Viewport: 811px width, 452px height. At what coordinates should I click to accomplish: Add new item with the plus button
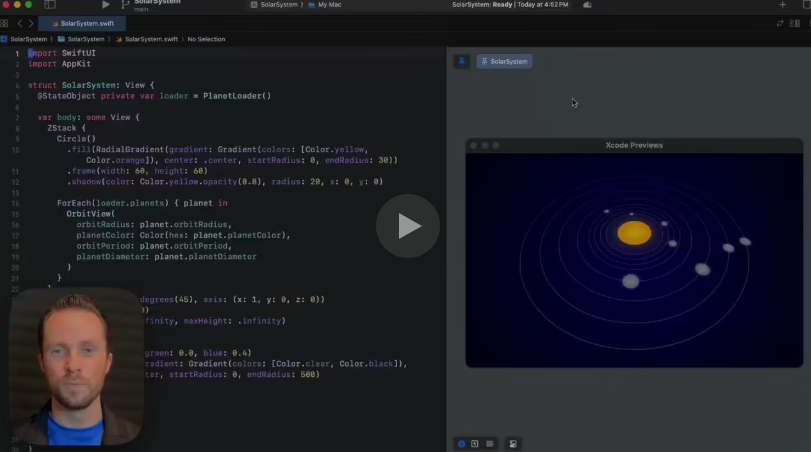point(782,5)
